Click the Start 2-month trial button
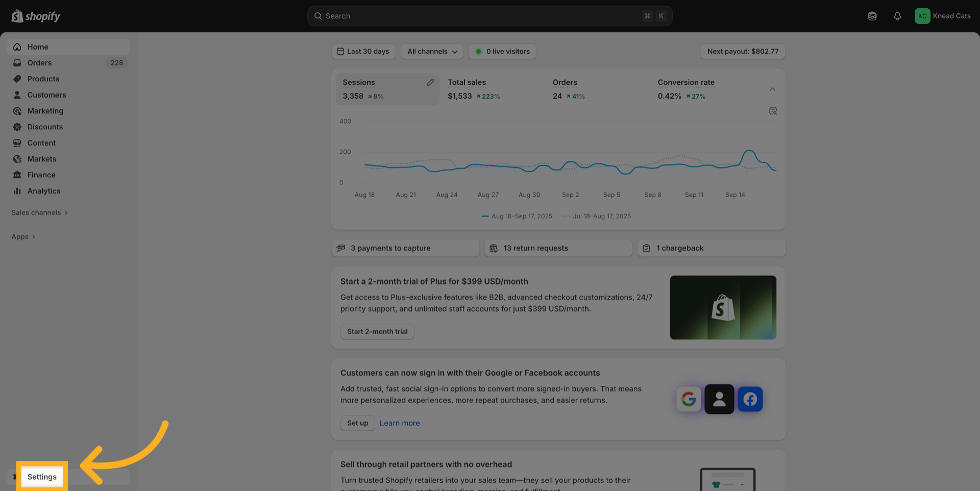The width and height of the screenshot is (980, 491). (x=377, y=332)
